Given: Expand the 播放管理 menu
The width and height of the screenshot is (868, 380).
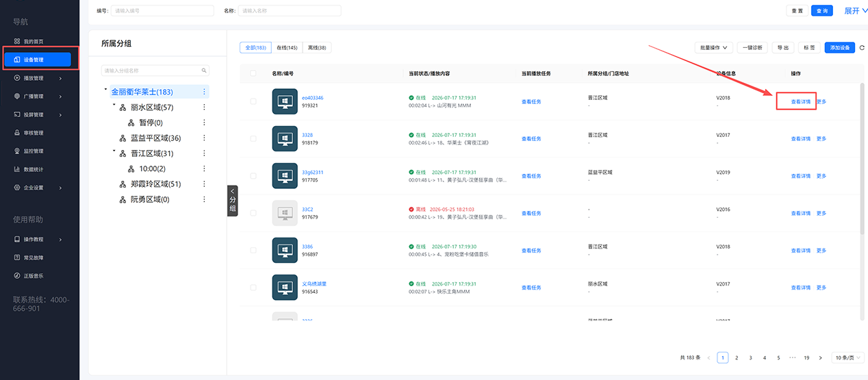Looking at the screenshot, I should pos(38,78).
